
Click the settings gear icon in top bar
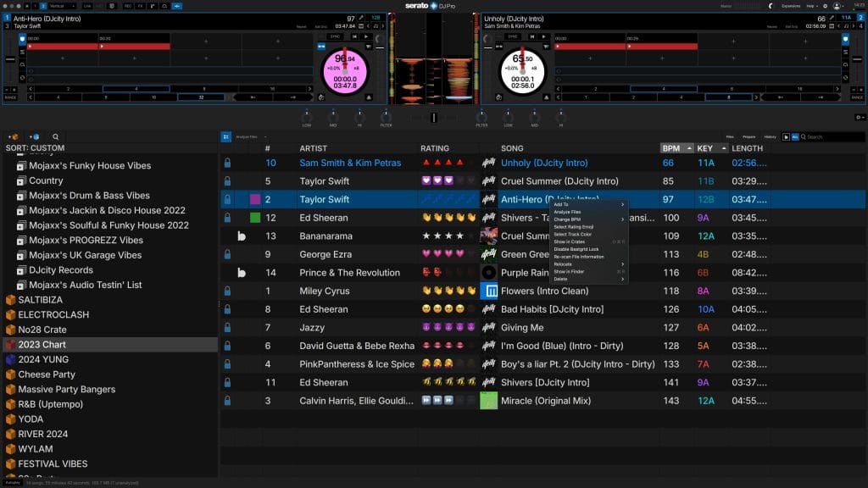click(824, 6)
